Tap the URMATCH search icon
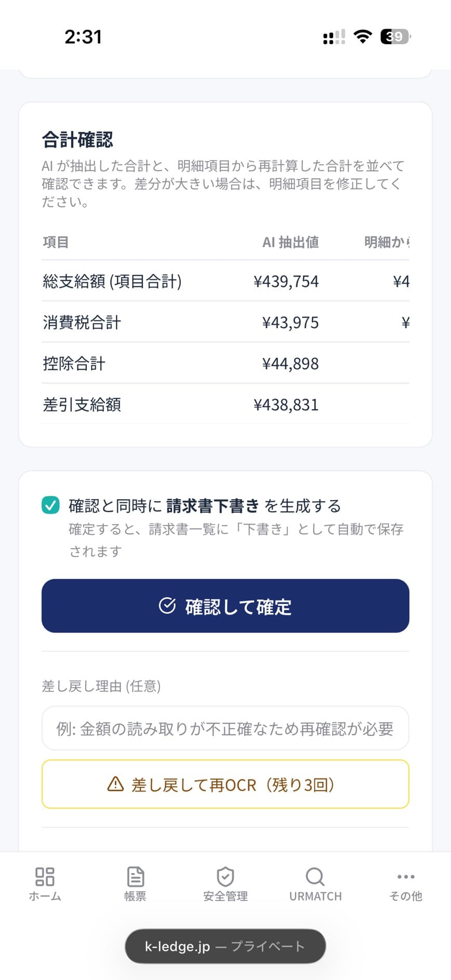The image size is (451, 980). pos(315,876)
